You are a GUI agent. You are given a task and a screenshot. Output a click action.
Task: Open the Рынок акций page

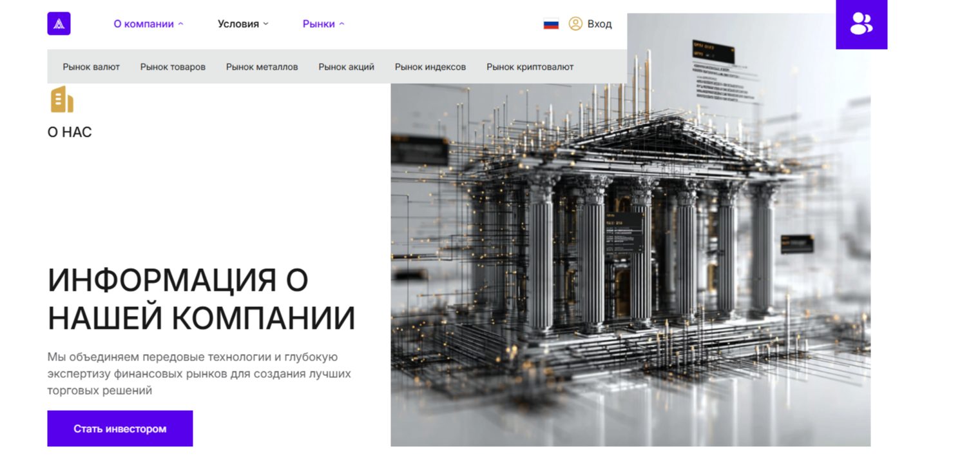tap(346, 66)
